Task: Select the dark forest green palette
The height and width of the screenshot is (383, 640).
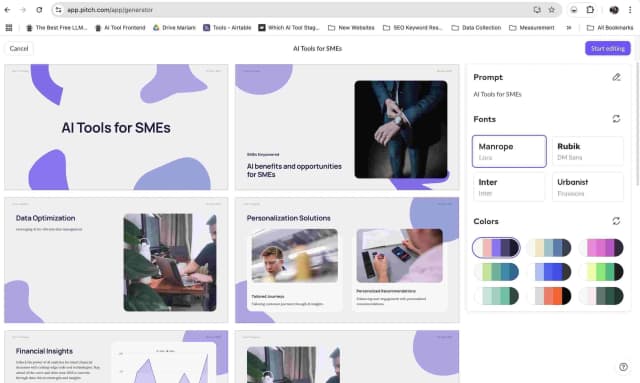Action: click(x=602, y=296)
